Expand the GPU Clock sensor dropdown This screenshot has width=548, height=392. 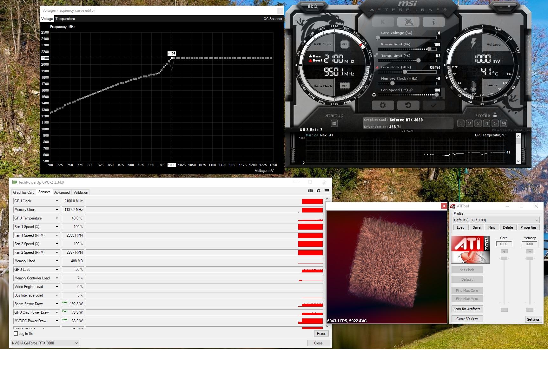coord(57,201)
